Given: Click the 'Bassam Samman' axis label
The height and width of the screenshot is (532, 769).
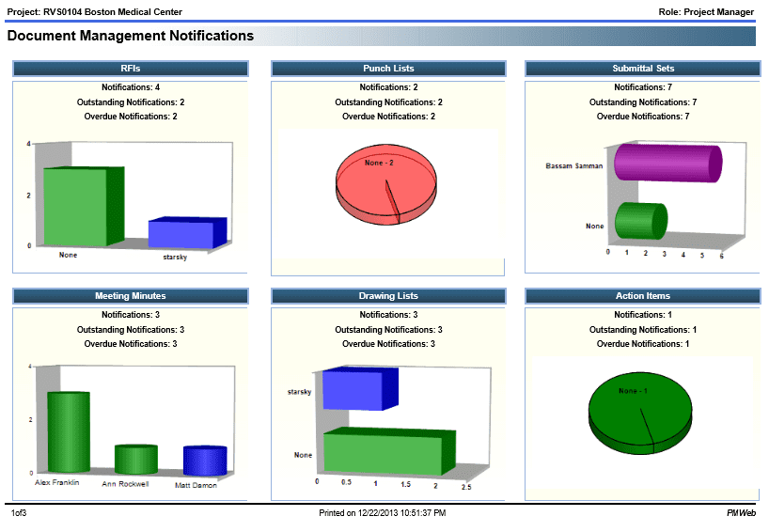Looking at the screenshot, I should (x=574, y=166).
